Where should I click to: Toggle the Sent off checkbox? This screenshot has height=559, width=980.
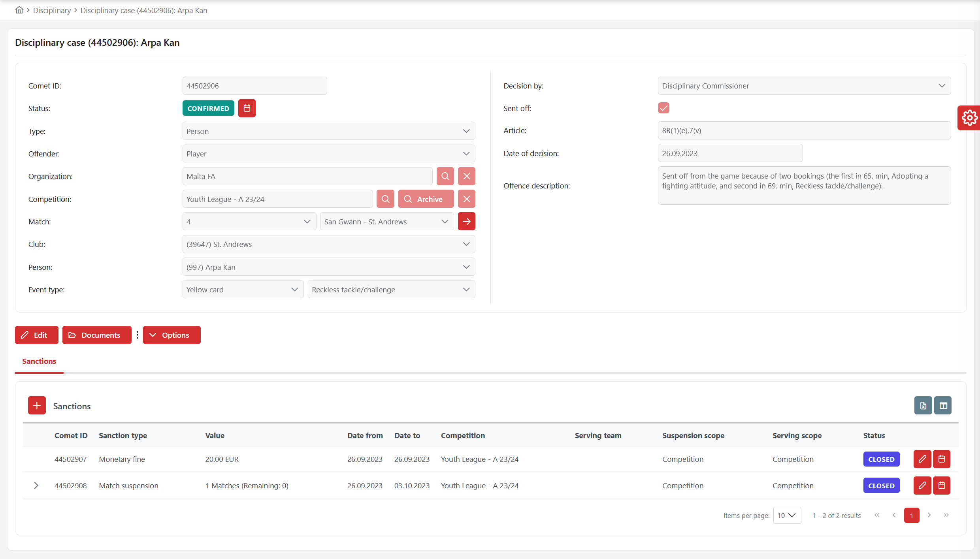[663, 108]
